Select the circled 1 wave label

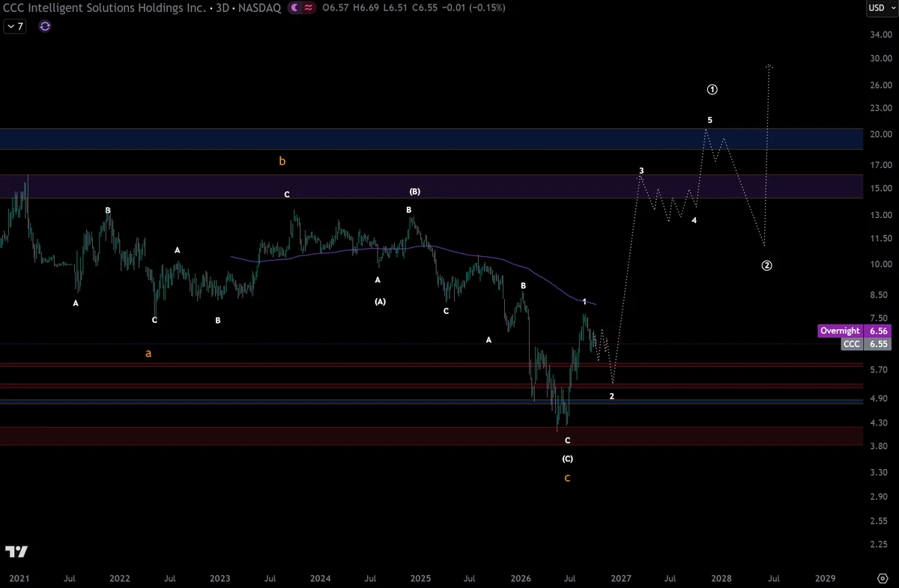712,90
